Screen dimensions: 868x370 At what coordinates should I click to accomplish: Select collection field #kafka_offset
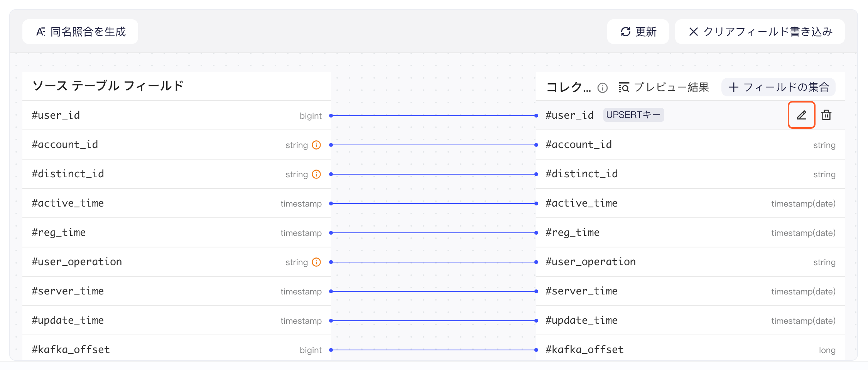[691, 348]
